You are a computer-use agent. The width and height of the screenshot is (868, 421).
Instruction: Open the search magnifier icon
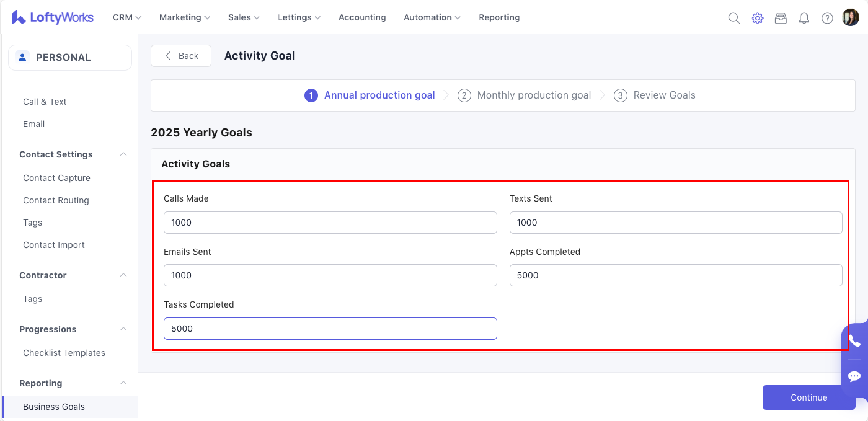click(x=734, y=18)
